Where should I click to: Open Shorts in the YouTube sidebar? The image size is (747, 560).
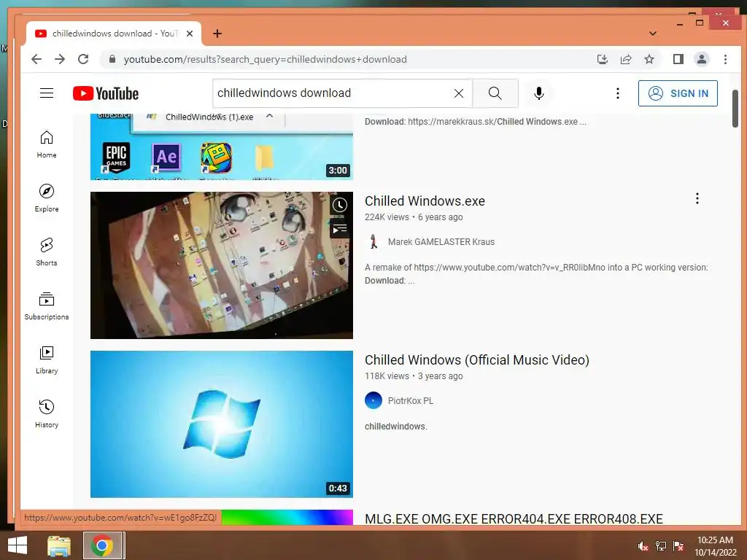[x=47, y=252]
